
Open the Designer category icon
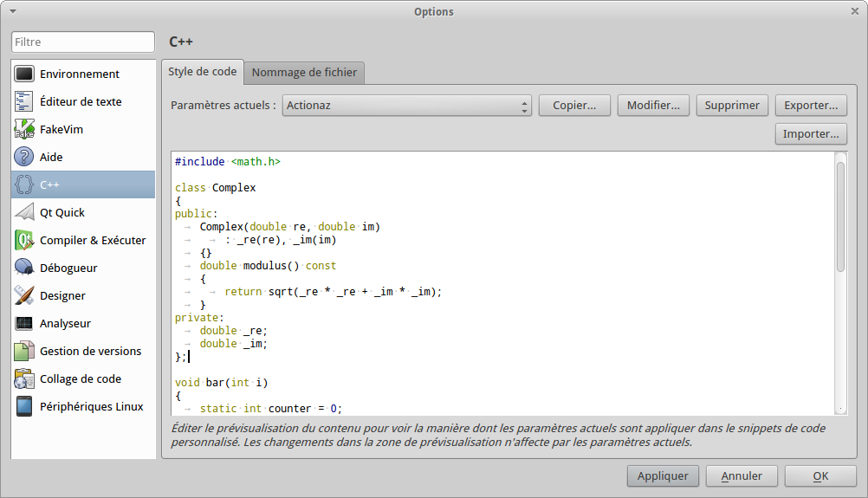[24, 296]
